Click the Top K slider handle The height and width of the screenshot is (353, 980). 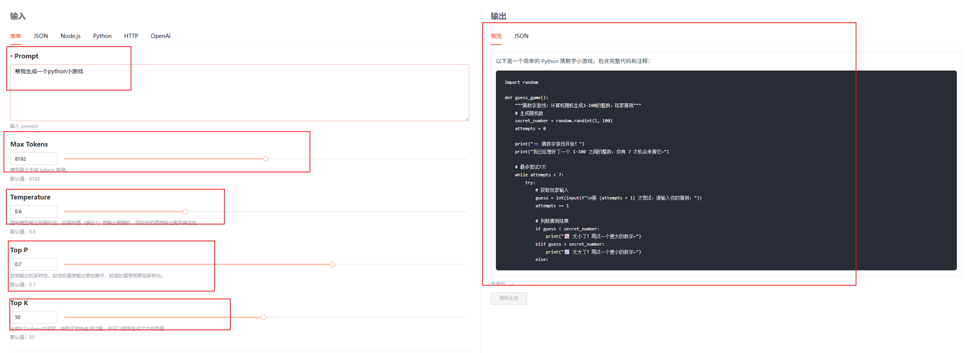pos(264,317)
